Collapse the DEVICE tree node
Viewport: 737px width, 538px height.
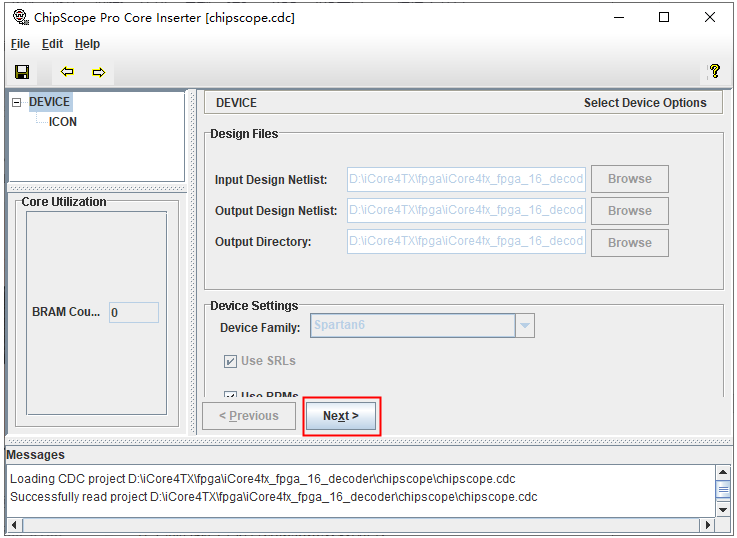17,102
